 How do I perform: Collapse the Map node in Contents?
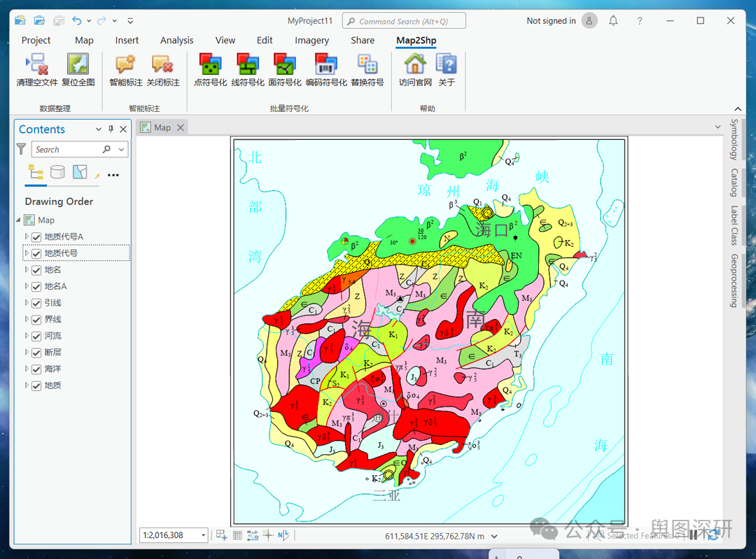19,220
